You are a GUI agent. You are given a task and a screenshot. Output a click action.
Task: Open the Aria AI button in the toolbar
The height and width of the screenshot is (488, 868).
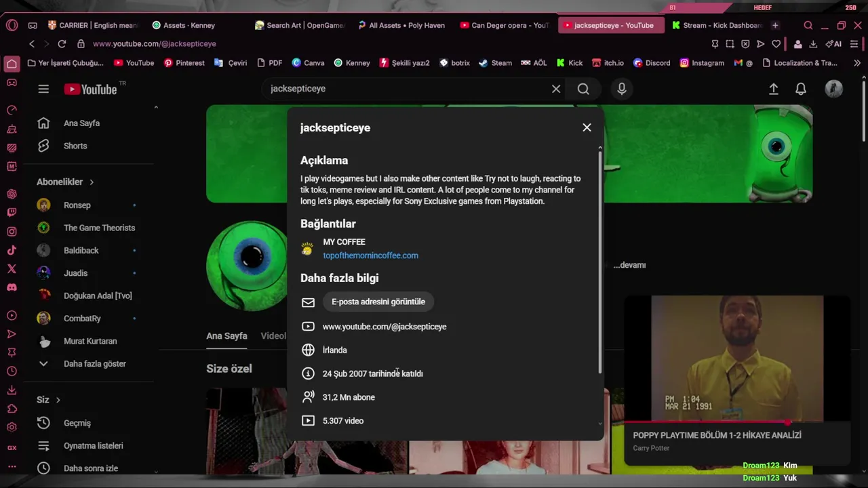click(833, 43)
